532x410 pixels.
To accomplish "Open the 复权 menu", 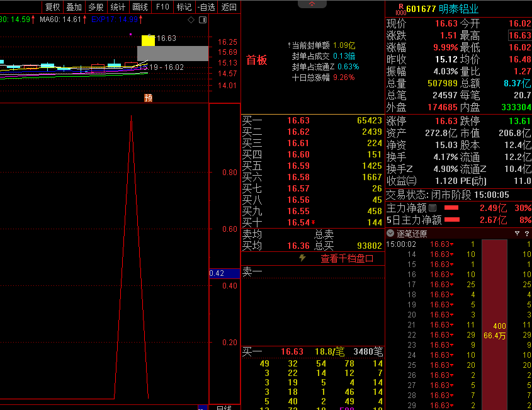I will [x=52, y=7].
